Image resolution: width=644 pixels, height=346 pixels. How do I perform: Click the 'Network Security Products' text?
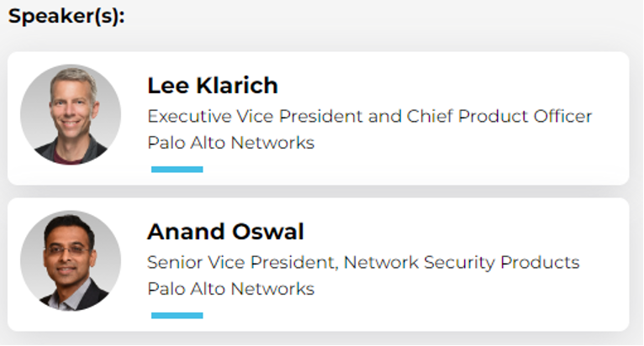tap(462, 262)
